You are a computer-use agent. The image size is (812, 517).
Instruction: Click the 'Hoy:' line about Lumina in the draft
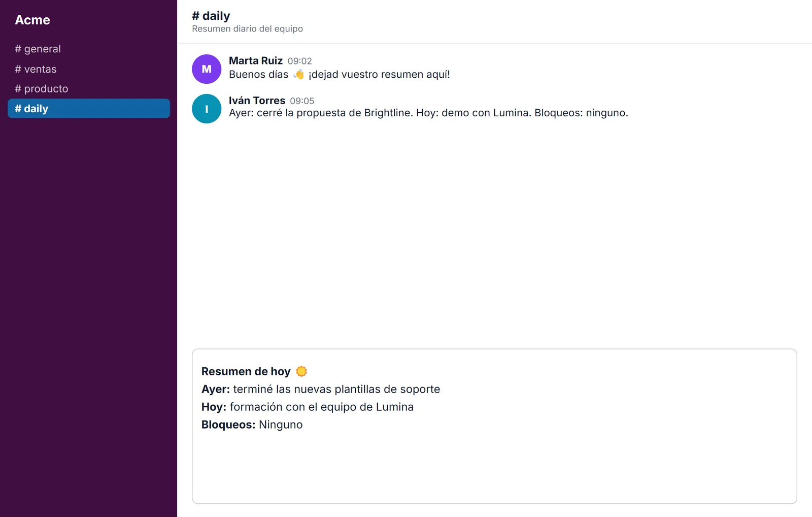pos(308,407)
